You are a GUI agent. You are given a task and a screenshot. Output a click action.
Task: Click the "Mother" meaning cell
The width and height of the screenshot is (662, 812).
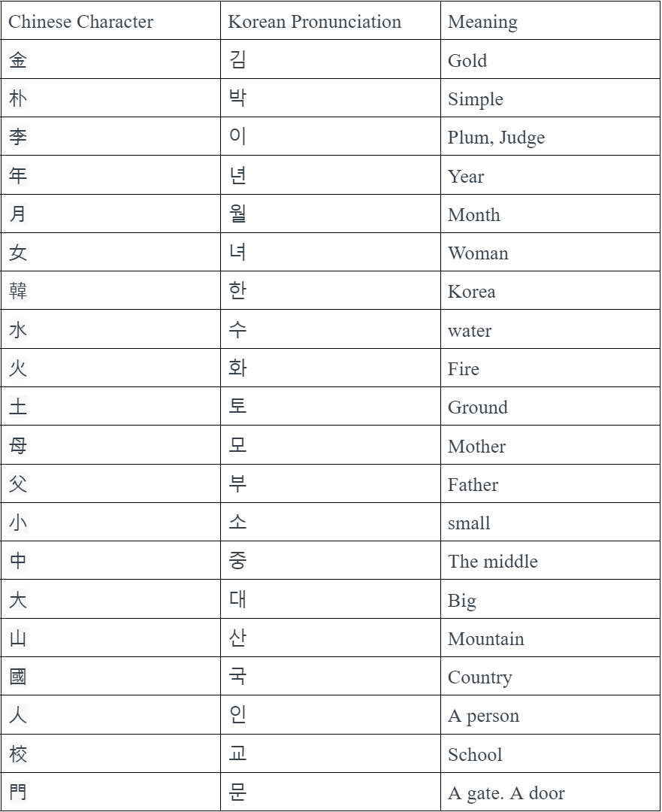[x=476, y=447]
